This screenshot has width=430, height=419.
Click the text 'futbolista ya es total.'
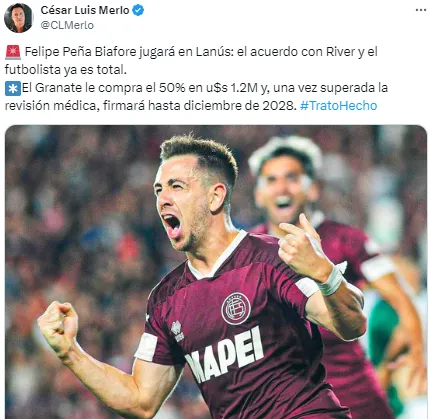[66, 70]
